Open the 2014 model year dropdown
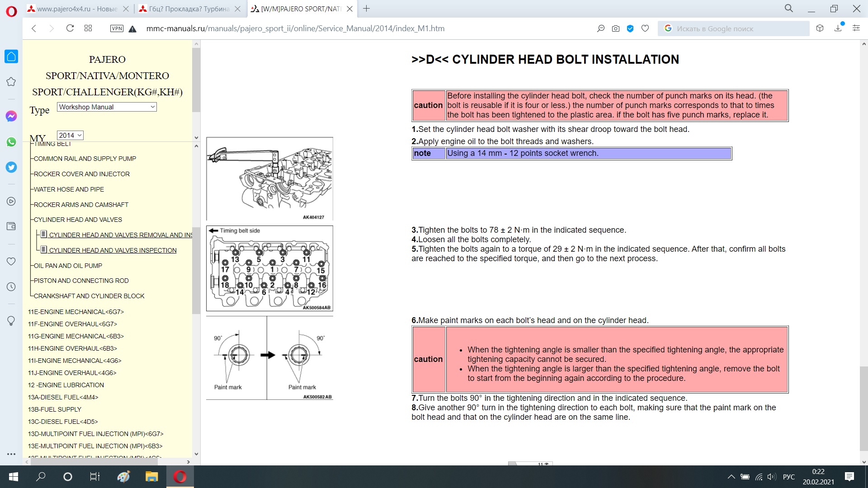 (70, 136)
